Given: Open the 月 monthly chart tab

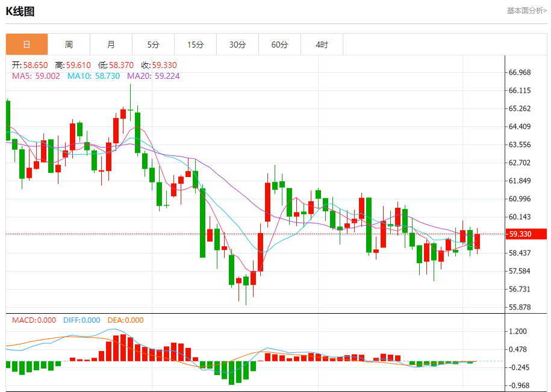Looking at the screenshot, I should [x=111, y=45].
